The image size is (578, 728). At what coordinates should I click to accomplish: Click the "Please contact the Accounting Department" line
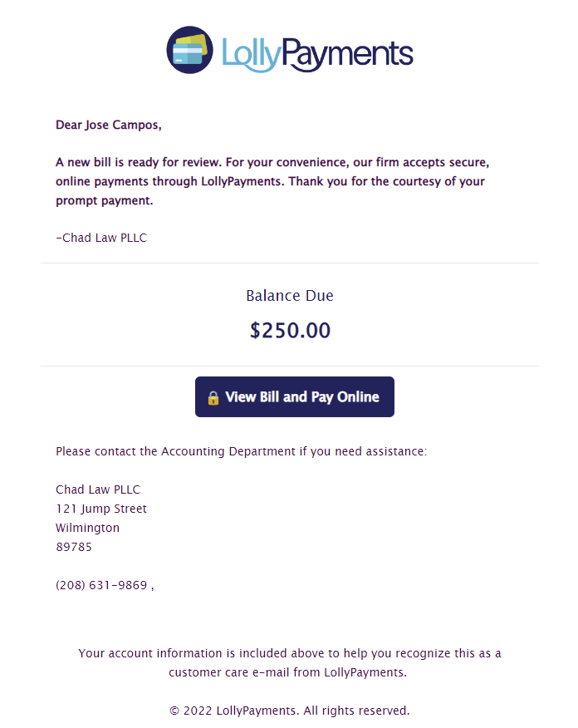[241, 451]
